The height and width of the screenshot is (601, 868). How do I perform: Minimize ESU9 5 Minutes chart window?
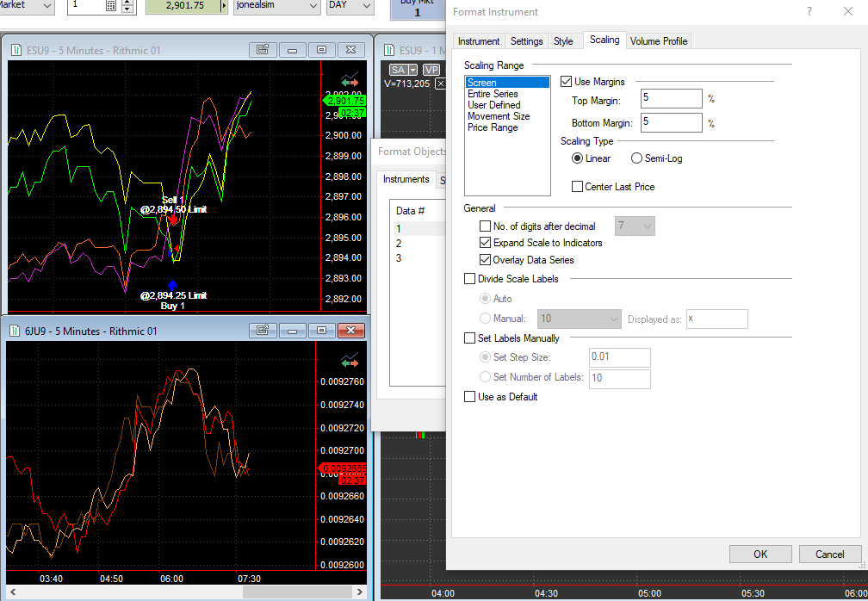coord(292,50)
